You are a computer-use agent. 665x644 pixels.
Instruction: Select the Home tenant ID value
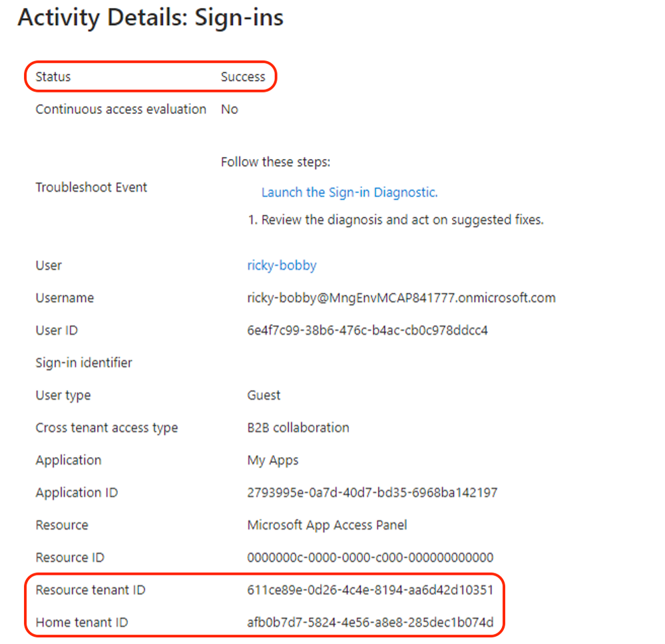point(370,622)
